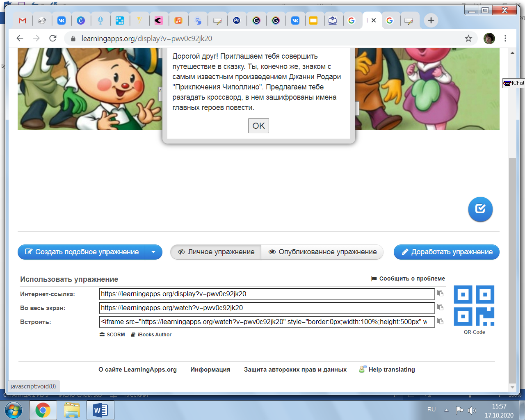Open the QR-Code image

coord(474,306)
